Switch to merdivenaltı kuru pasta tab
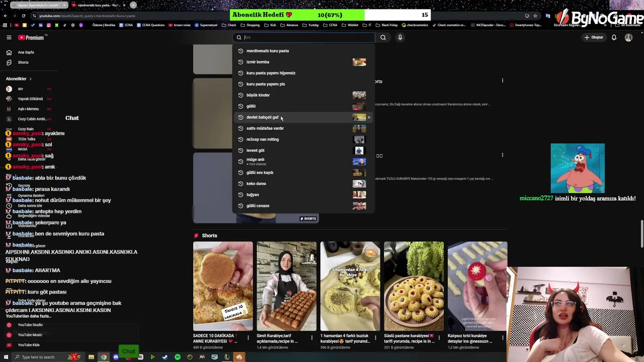The image size is (644, 362). click(x=99, y=5)
